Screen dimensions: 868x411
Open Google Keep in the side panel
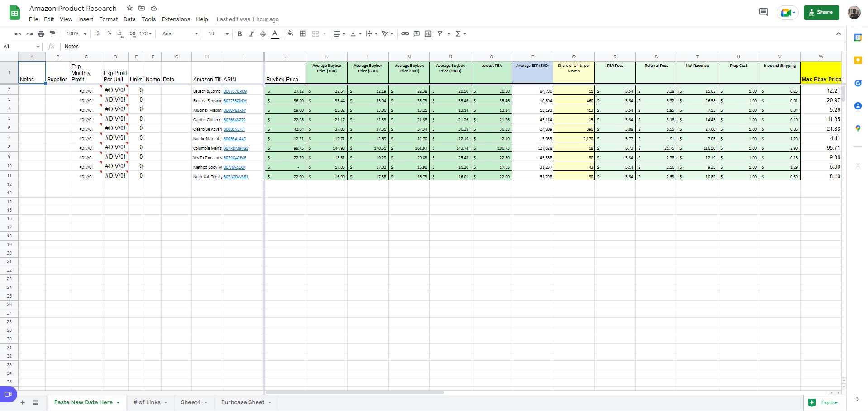[858, 60]
